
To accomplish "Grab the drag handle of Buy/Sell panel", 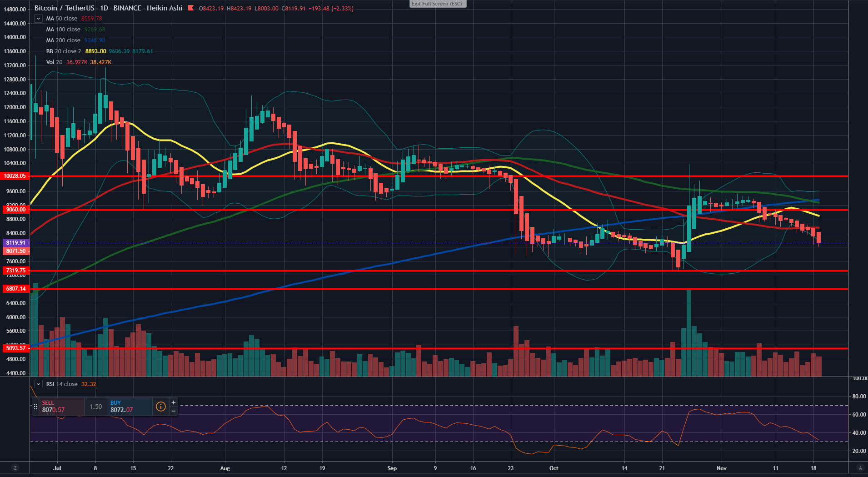I will tap(35, 407).
